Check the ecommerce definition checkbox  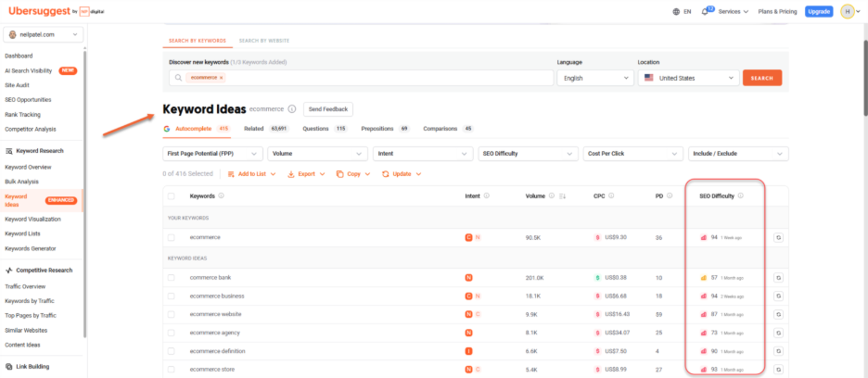coord(171,351)
